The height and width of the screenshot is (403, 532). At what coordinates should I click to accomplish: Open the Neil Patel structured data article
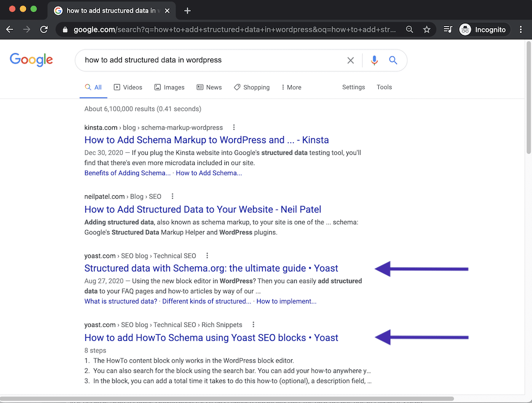click(202, 209)
